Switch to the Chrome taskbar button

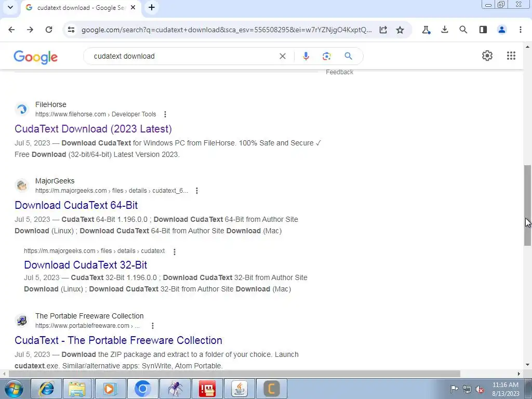pyautogui.click(x=142, y=389)
